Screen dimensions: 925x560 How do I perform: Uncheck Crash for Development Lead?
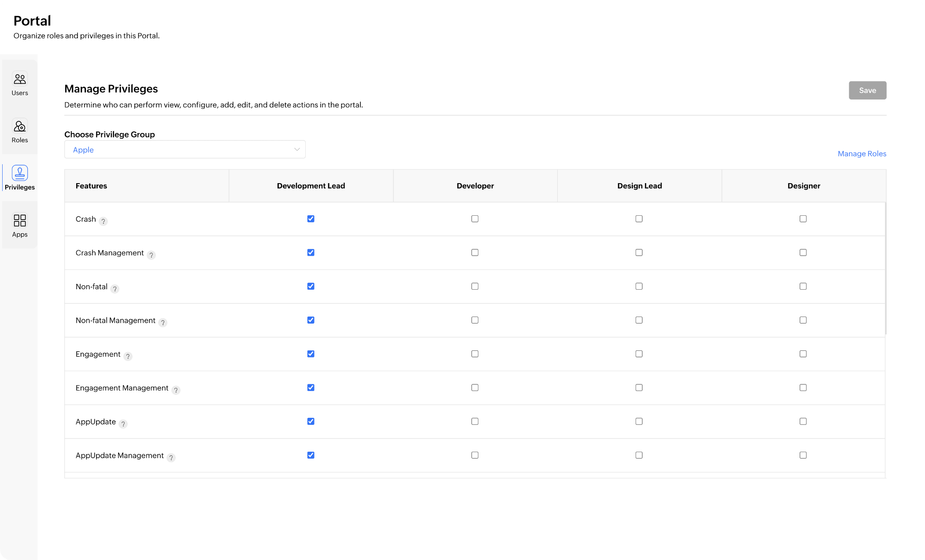tap(311, 219)
